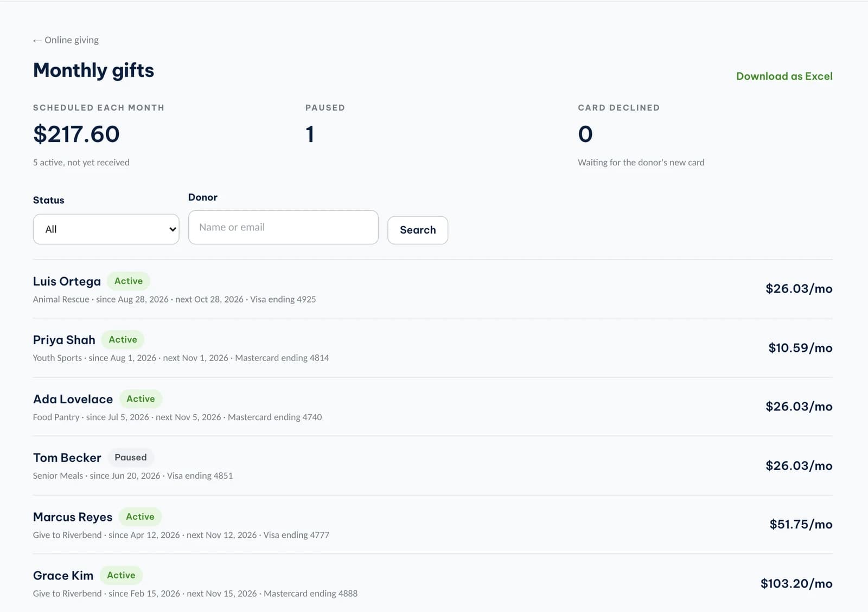Click Active badge next to Luis Ortega
868x612 pixels.
tap(129, 281)
